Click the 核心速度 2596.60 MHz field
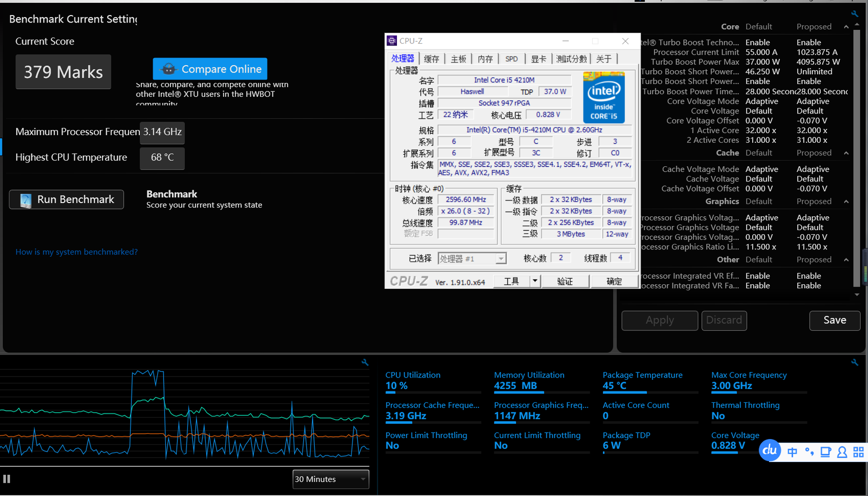This screenshot has width=868, height=496. click(x=466, y=200)
